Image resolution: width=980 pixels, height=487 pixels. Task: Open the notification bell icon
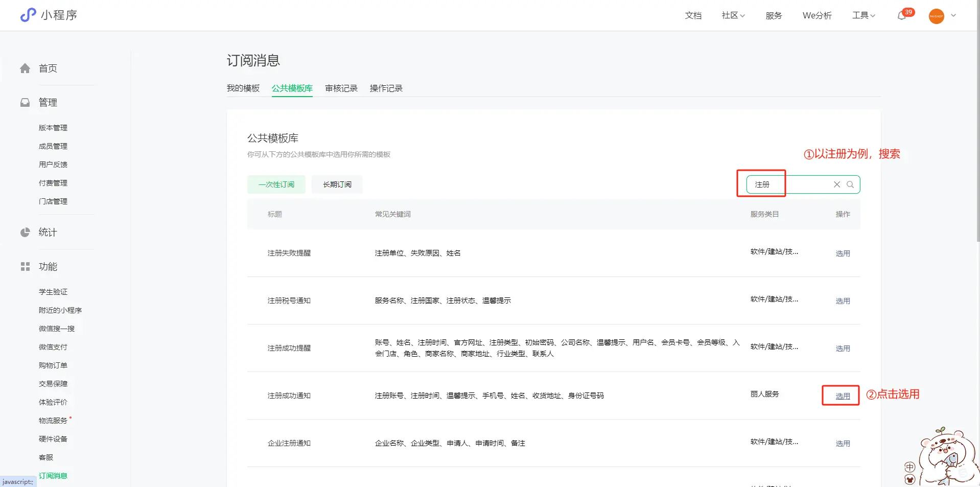[902, 16]
